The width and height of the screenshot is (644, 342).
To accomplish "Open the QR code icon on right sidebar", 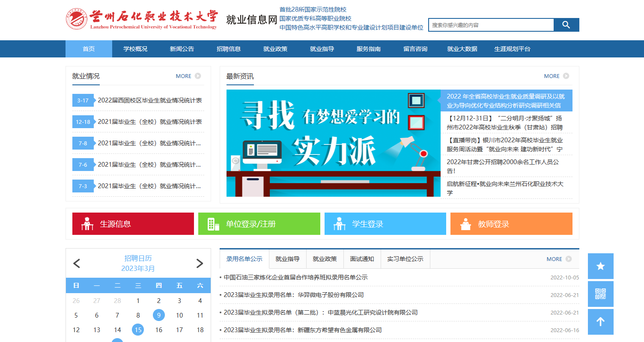I will coord(600,294).
